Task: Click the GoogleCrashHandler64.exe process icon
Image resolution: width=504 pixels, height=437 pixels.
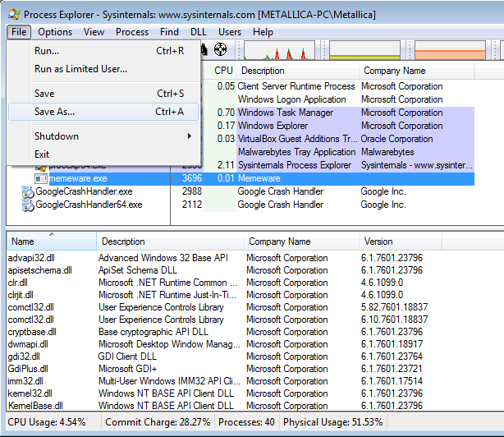Action: pyautogui.click(x=28, y=205)
